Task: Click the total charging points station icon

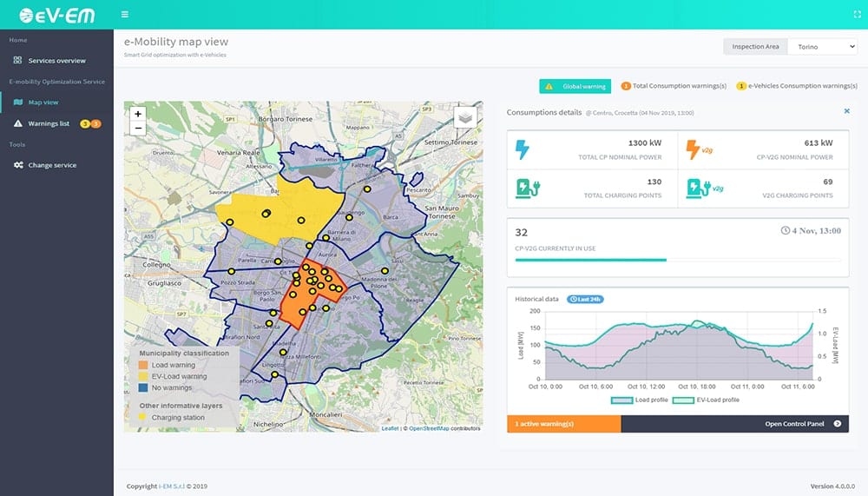Action: tap(528, 188)
